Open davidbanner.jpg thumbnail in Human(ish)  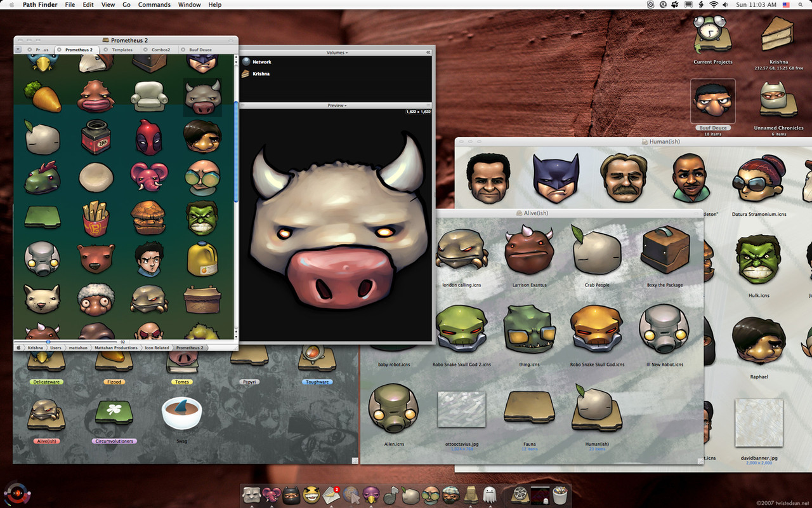758,424
